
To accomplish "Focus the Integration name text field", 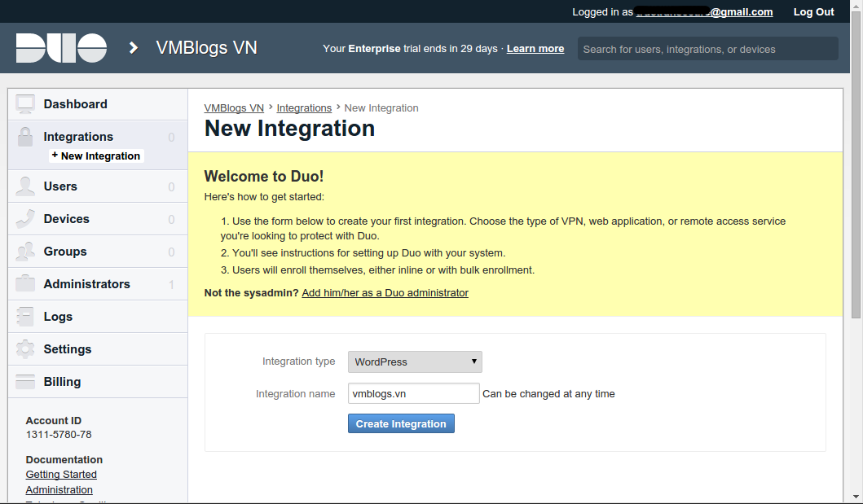I will 413,393.
